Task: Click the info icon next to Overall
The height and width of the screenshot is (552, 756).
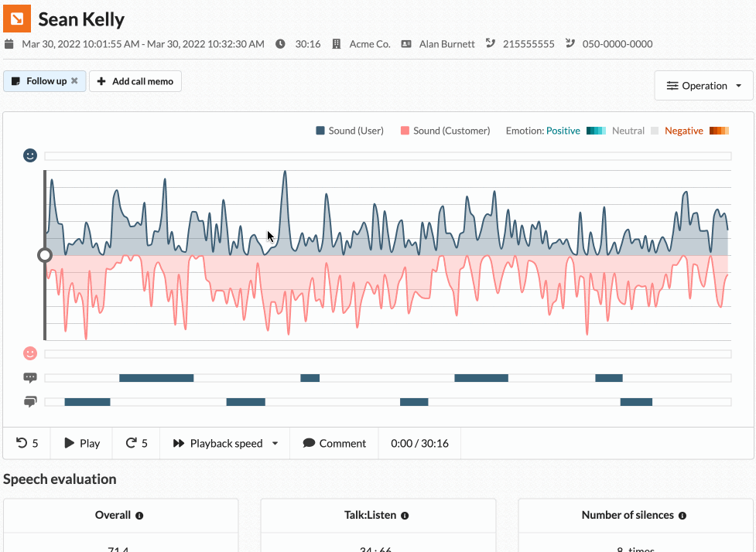Action: coord(139,516)
